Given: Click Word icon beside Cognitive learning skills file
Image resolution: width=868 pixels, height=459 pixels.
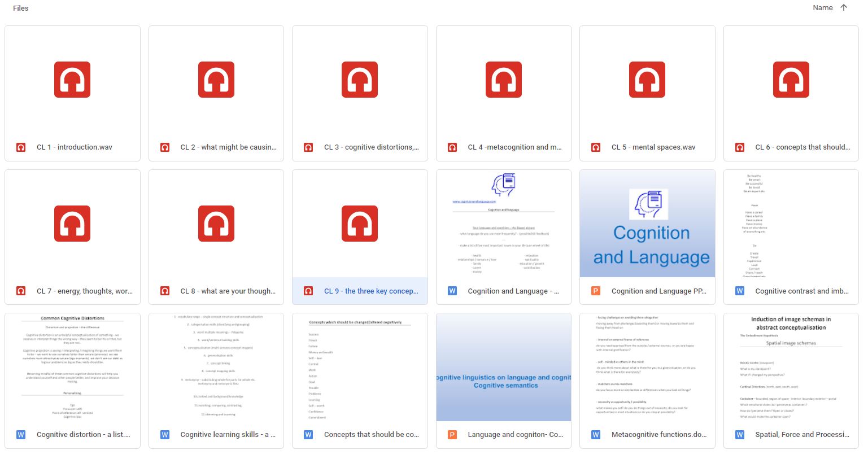Looking at the screenshot, I should [x=165, y=435].
